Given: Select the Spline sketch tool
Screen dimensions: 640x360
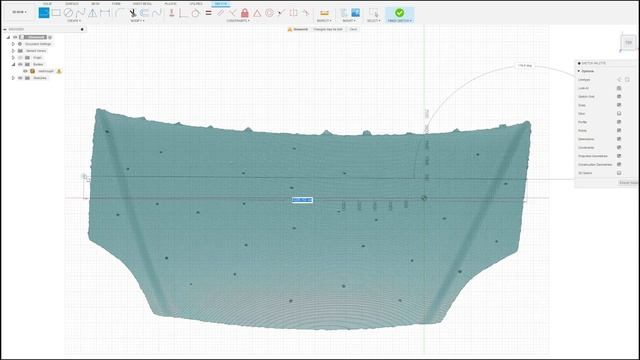Looking at the screenshot, I should click(x=80, y=13).
